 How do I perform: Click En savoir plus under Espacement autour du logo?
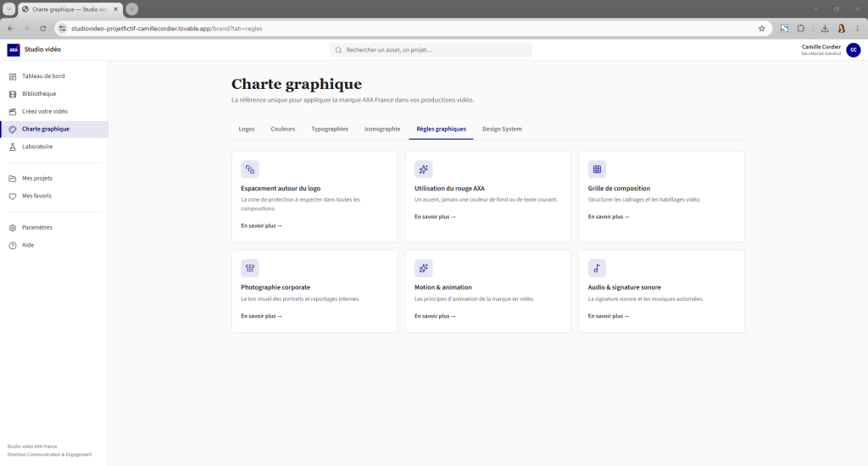(261, 226)
